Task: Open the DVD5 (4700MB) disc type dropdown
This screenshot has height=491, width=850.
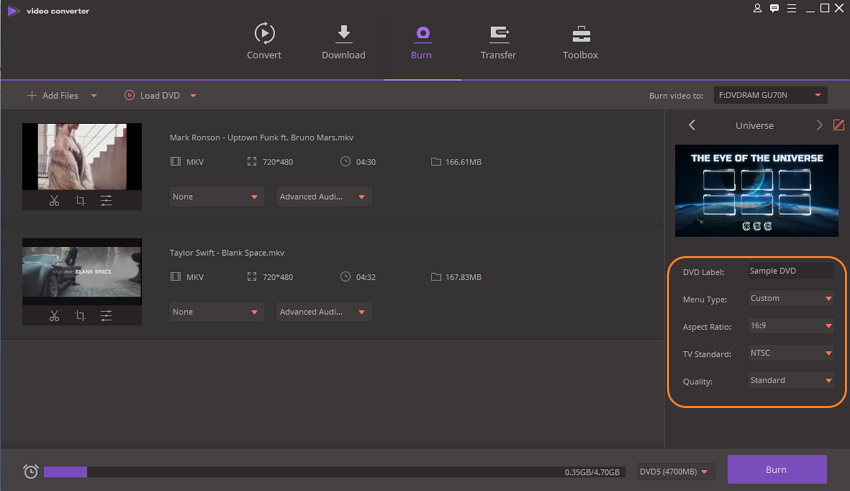Action: click(677, 472)
